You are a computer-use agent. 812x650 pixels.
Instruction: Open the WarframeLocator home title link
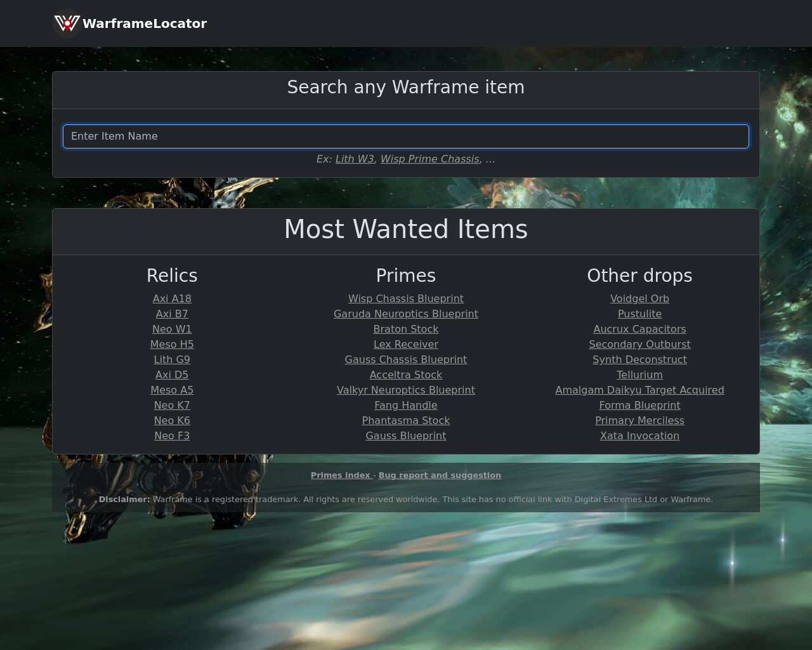(145, 23)
